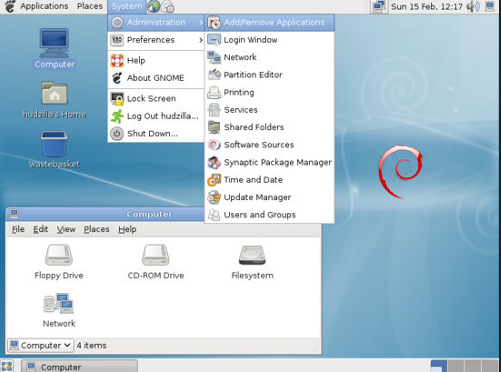The width and height of the screenshot is (501, 372).
Task: Launch Add/Remove Applications
Action: click(x=270, y=22)
